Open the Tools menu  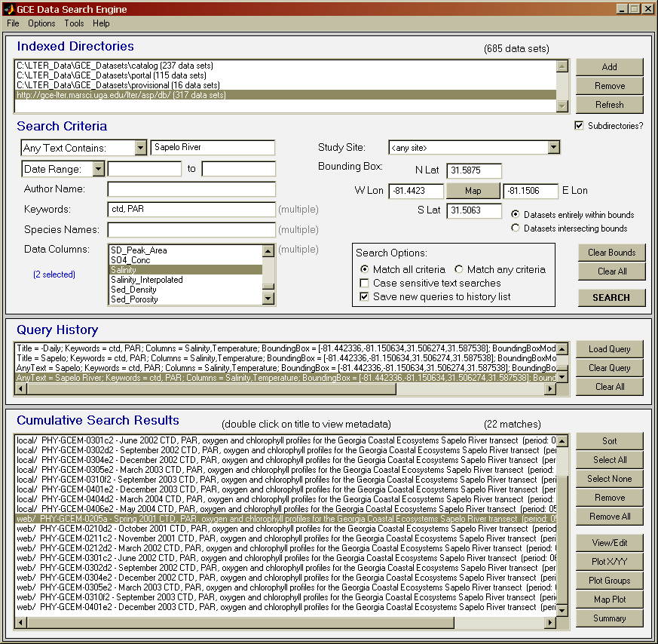pos(74,23)
